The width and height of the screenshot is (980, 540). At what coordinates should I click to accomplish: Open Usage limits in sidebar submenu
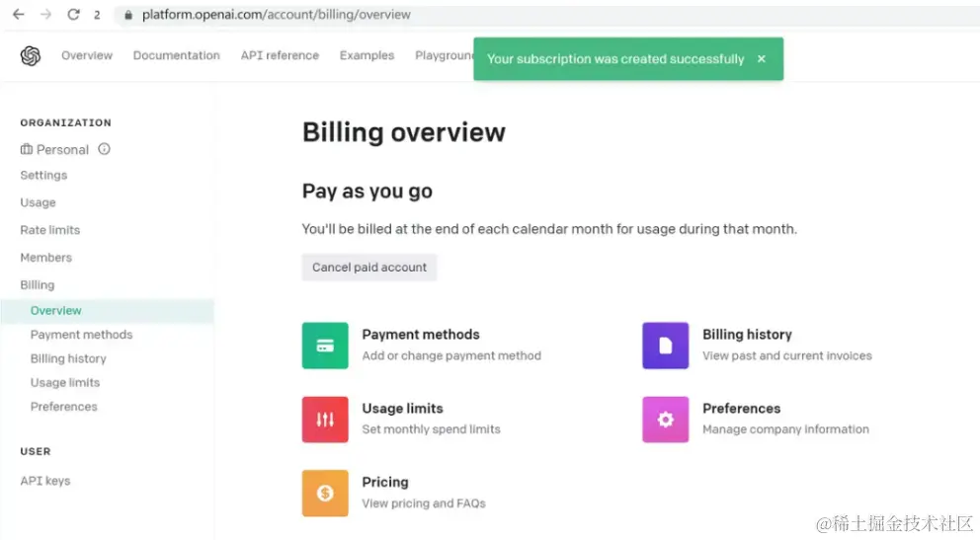click(x=65, y=383)
